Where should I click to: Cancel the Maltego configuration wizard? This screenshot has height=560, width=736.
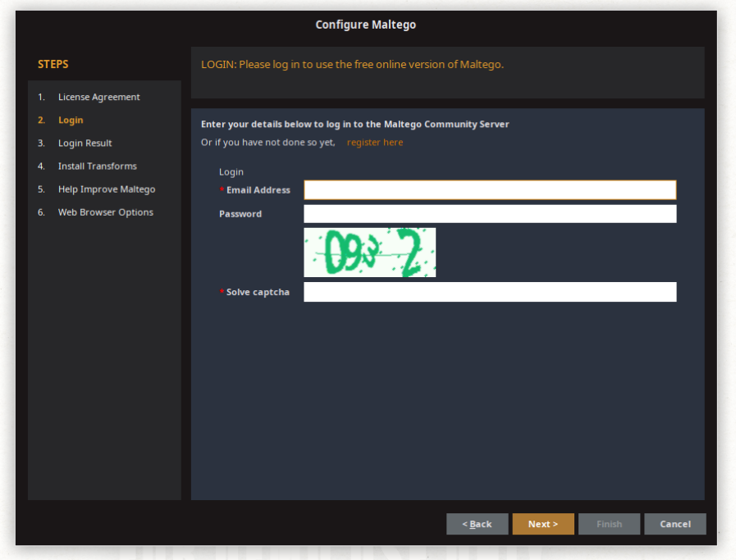[674, 524]
